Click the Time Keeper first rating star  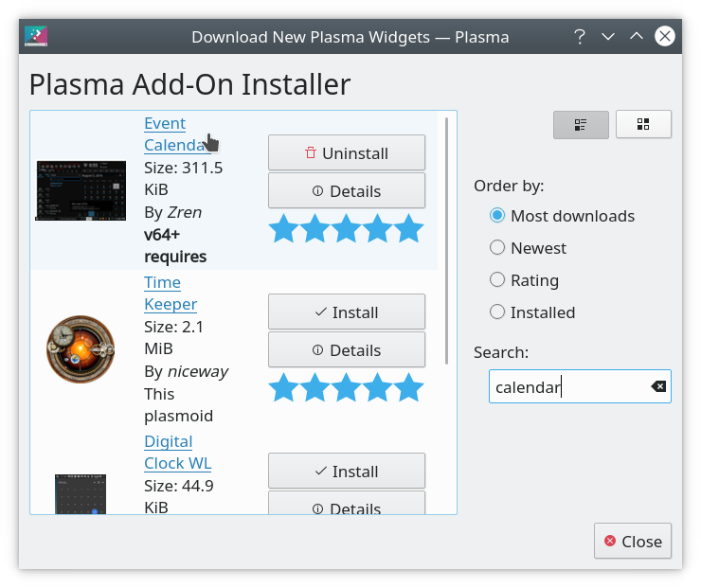tap(283, 387)
